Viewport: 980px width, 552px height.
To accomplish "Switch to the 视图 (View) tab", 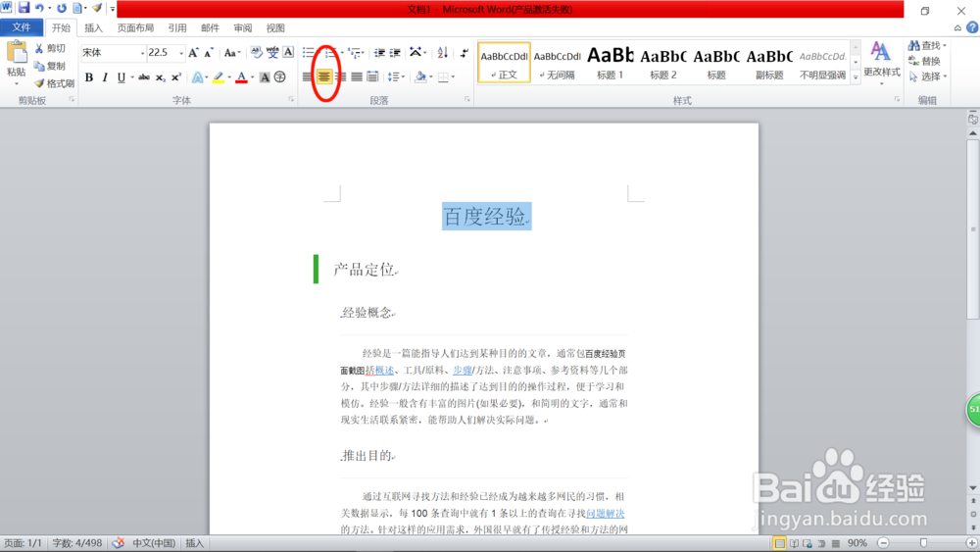I will pyautogui.click(x=275, y=28).
